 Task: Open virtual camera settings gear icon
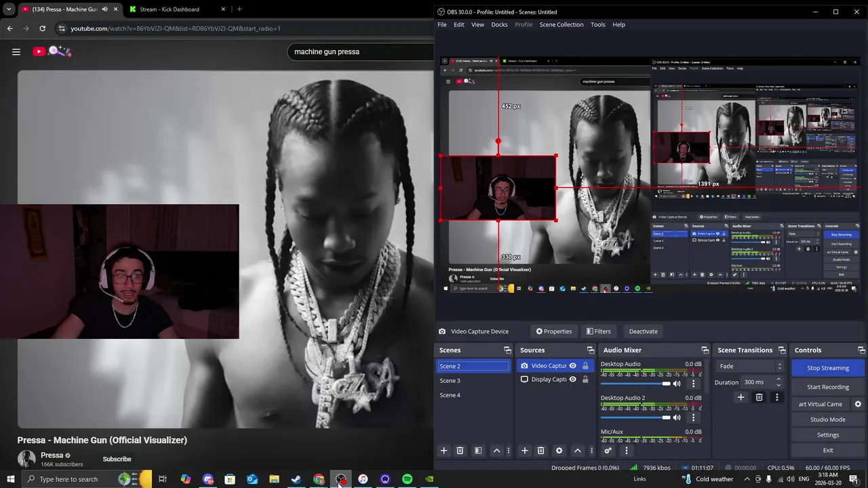pos(858,404)
